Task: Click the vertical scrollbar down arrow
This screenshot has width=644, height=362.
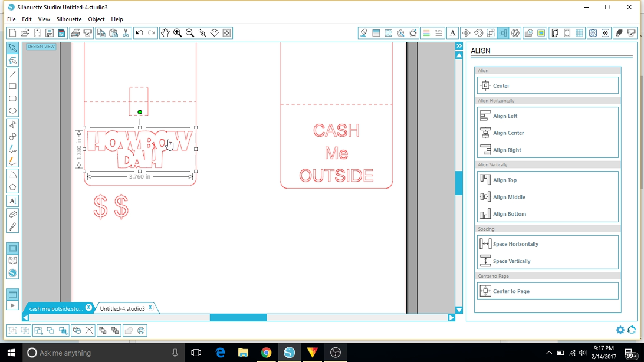Action: [459, 310]
